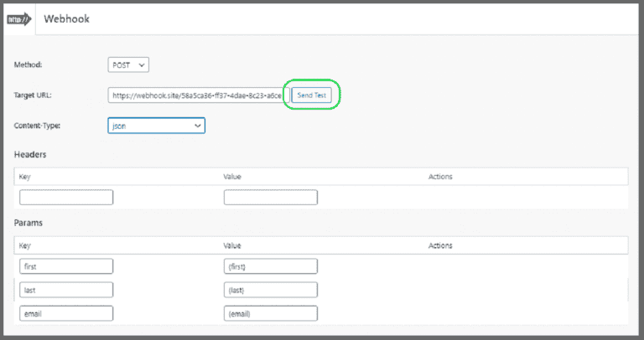Click the Target URL input field
644x340 pixels.
pyautogui.click(x=197, y=95)
